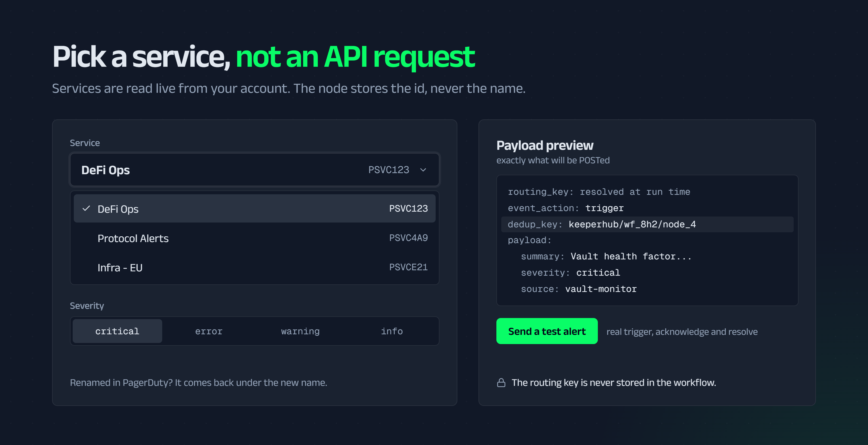Click 'exactly what will be POSTed' subtitle
This screenshot has width=868, height=445.
click(x=553, y=160)
